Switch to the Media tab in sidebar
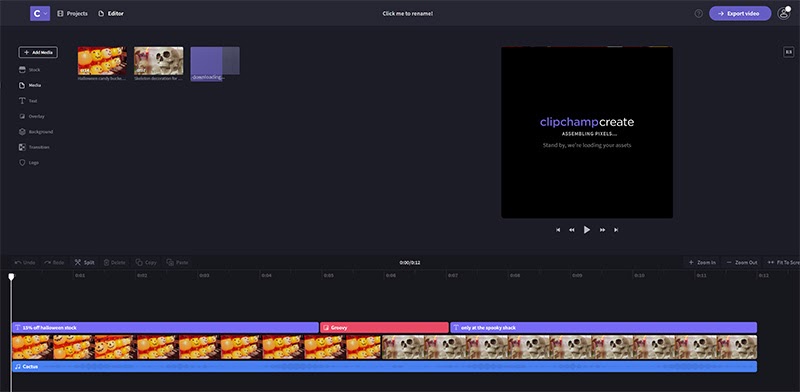Viewport: 800px width, 392px height. (x=30, y=85)
